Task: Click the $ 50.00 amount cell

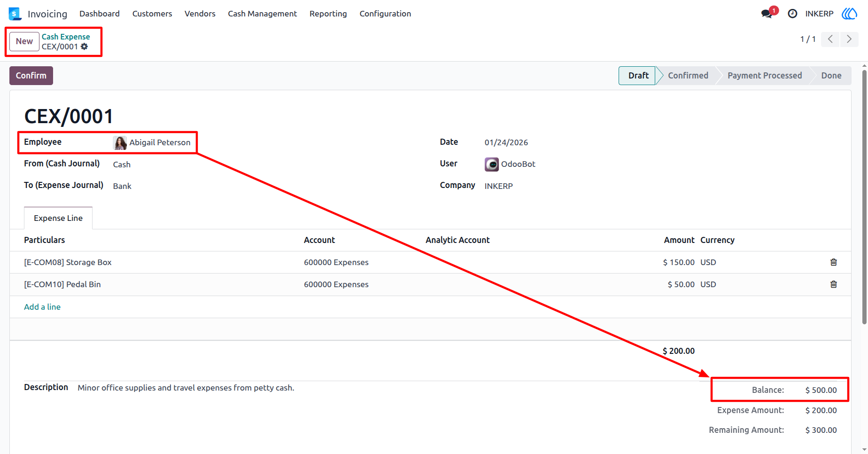Action: click(x=681, y=284)
